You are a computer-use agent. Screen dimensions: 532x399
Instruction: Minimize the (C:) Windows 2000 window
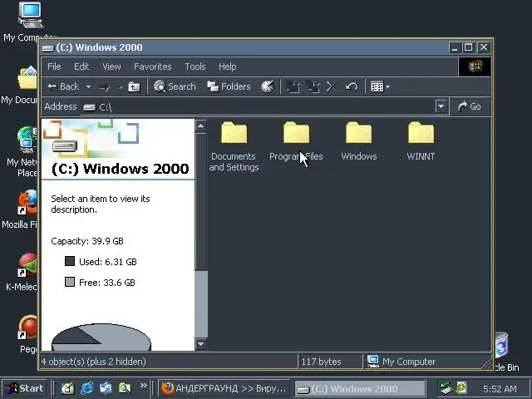pyautogui.click(x=455, y=47)
